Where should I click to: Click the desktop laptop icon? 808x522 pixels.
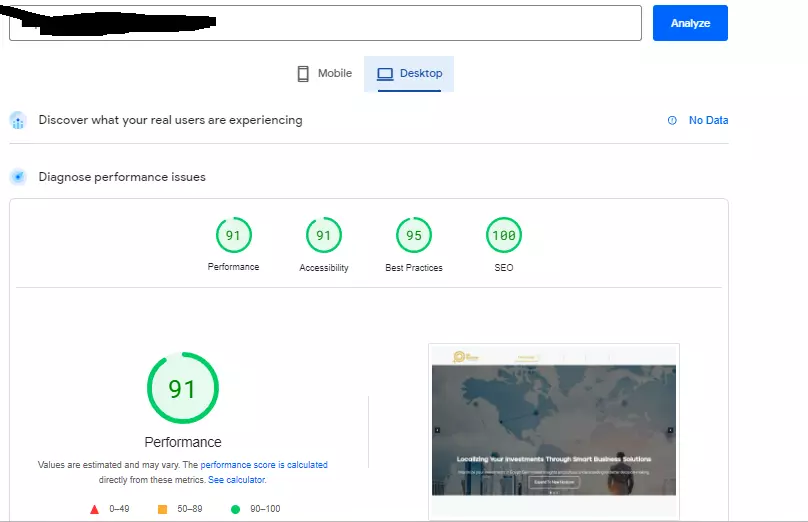click(385, 74)
